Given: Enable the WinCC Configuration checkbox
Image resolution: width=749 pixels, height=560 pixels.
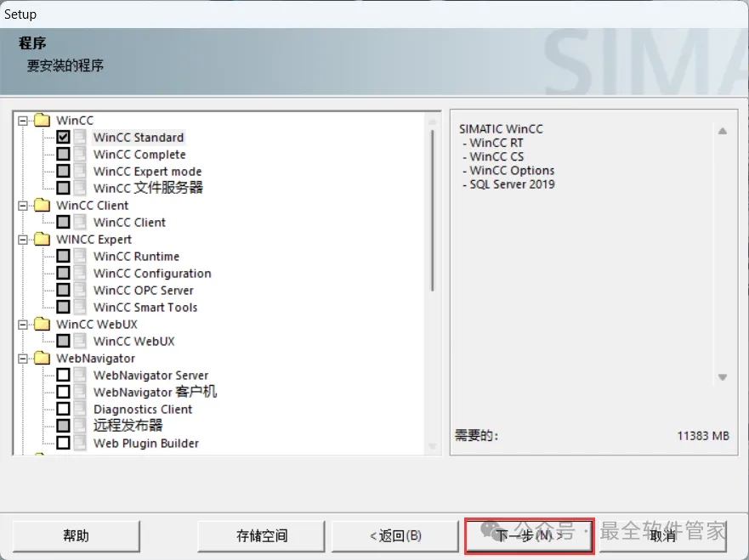Looking at the screenshot, I should pos(63,273).
